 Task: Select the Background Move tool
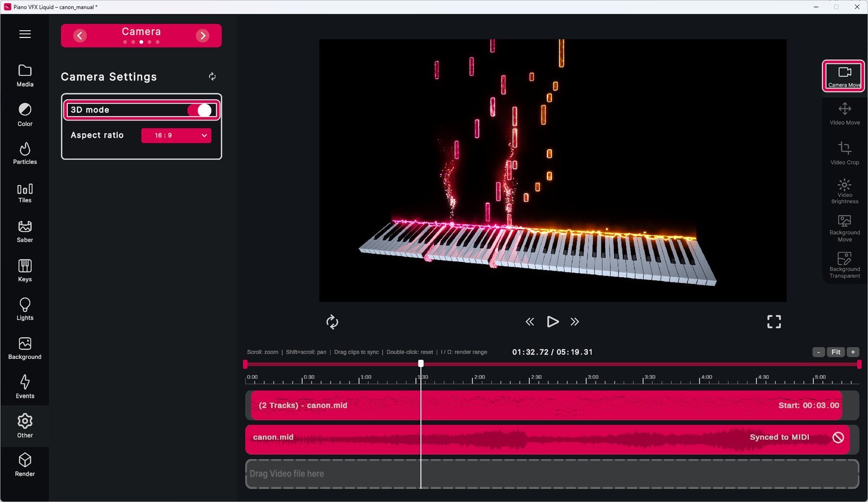[x=845, y=228]
